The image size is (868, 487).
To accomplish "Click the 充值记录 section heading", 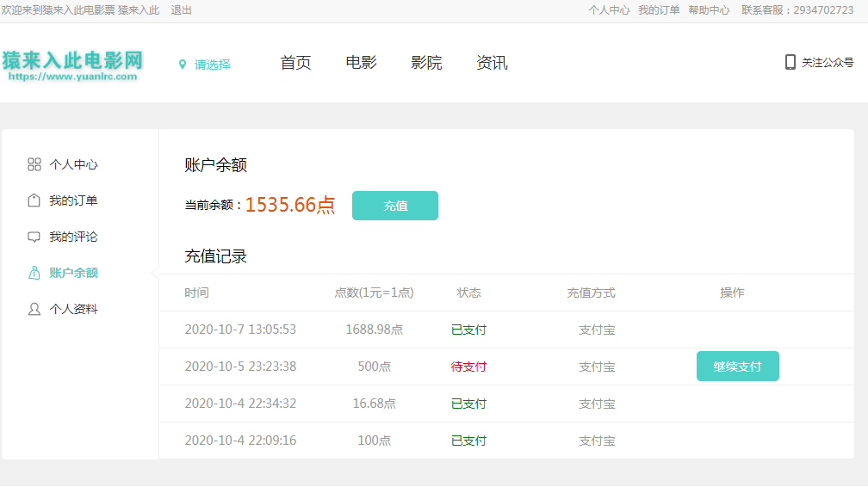I will tap(215, 256).
